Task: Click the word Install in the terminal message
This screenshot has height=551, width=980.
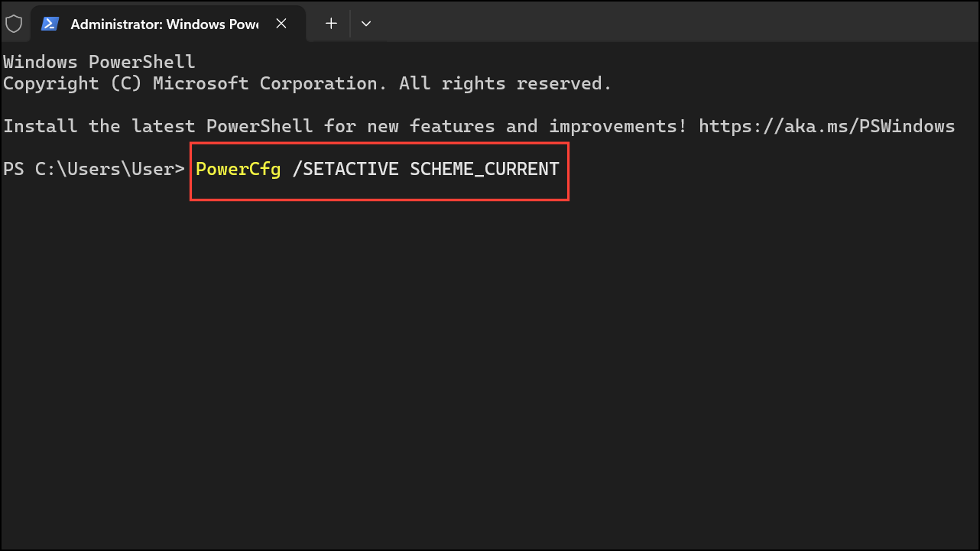Action: pyautogui.click(x=41, y=126)
